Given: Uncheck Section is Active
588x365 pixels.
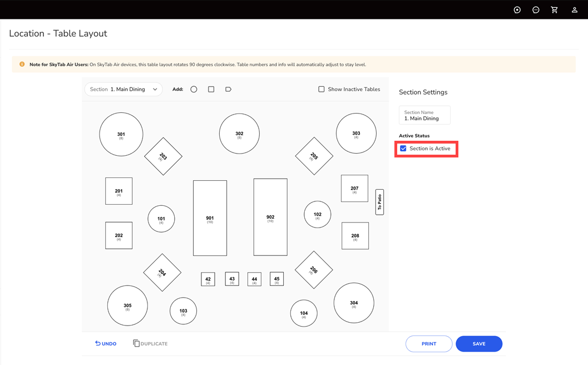Looking at the screenshot, I should (x=403, y=149).
